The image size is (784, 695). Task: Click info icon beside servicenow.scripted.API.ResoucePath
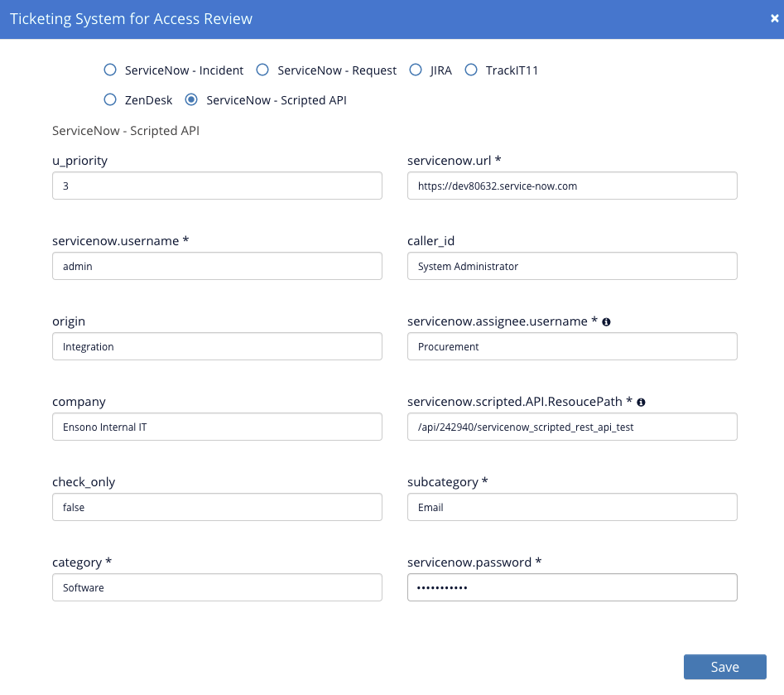click(x=641, y=403)
